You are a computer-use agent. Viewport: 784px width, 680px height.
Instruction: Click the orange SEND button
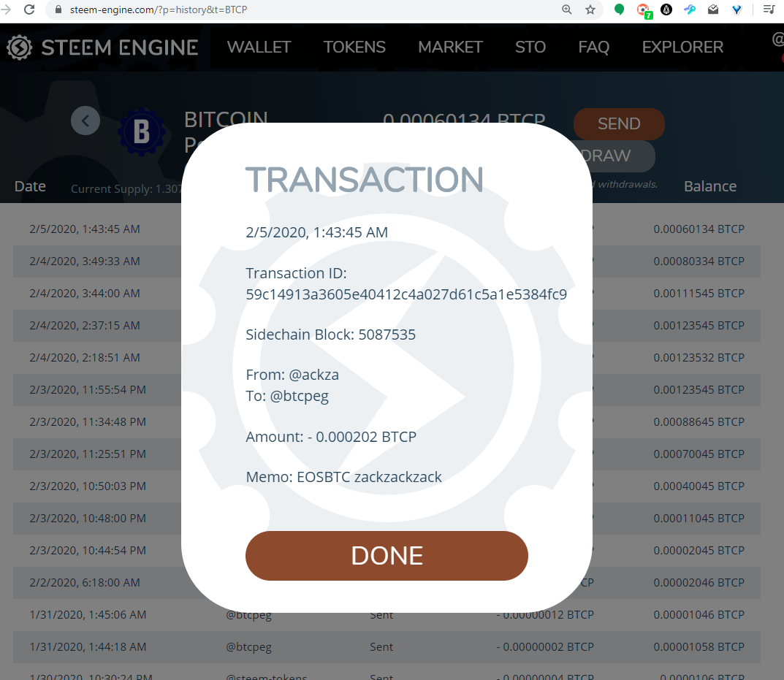(619, 123)
